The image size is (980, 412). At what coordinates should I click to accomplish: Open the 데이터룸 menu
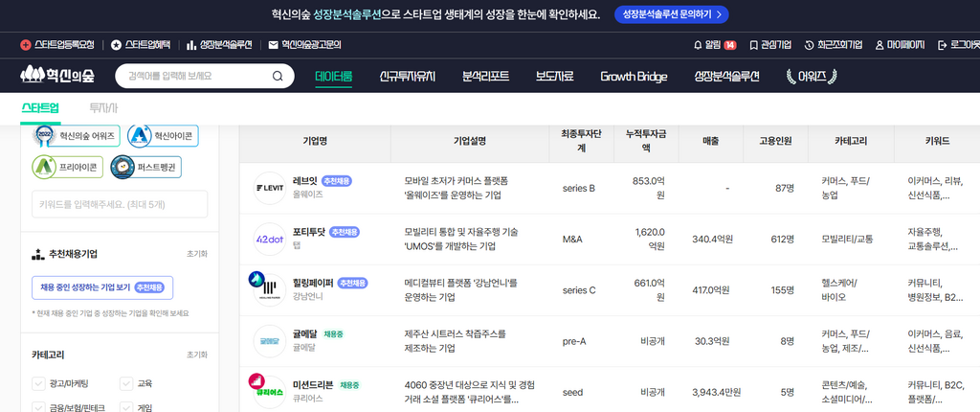click(x=334, y=77)
